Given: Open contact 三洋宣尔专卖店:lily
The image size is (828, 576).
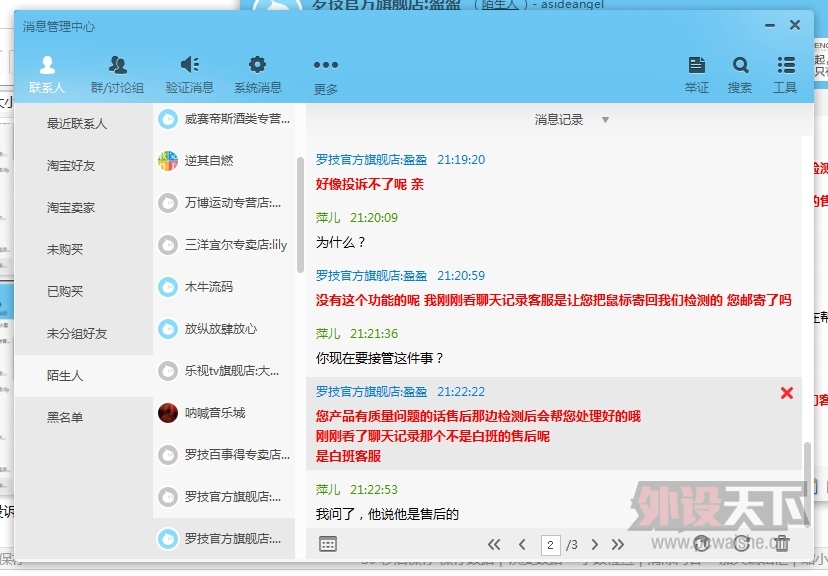Looking at the screenshot, I should click(x=224, y=245).
